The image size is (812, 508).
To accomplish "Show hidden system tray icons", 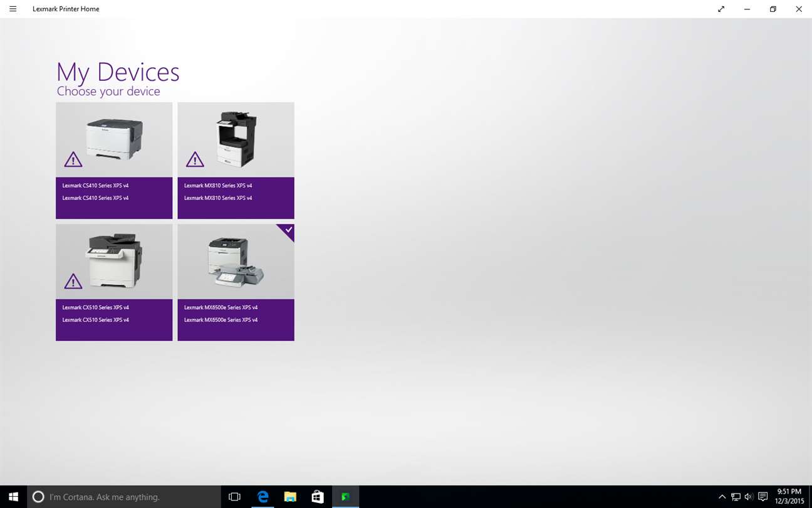I will 722,497.
